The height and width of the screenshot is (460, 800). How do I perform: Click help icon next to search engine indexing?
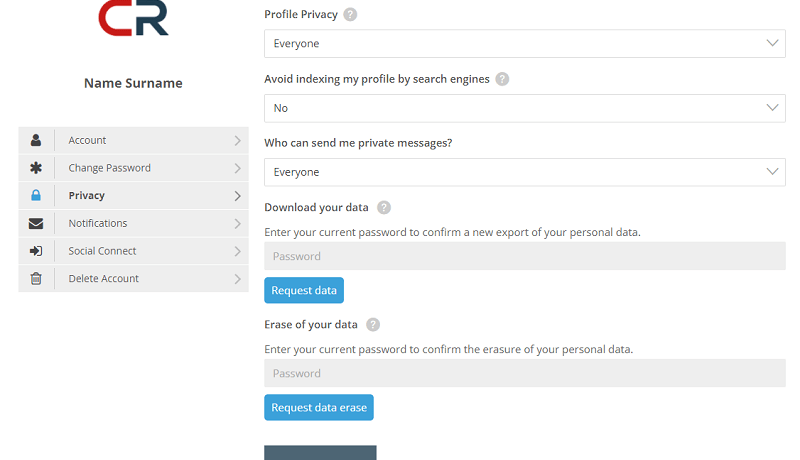coord(502,79)
